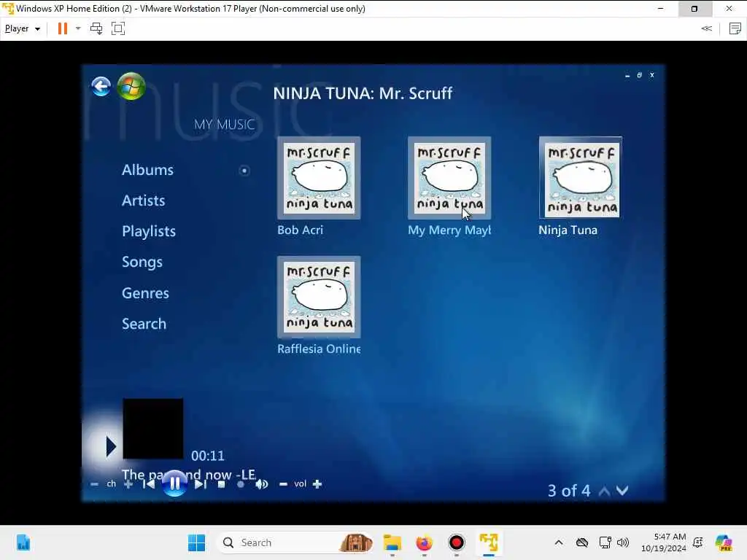Channel up with the ch plus button
747x560 pixels.
click(x=128, y=484)
